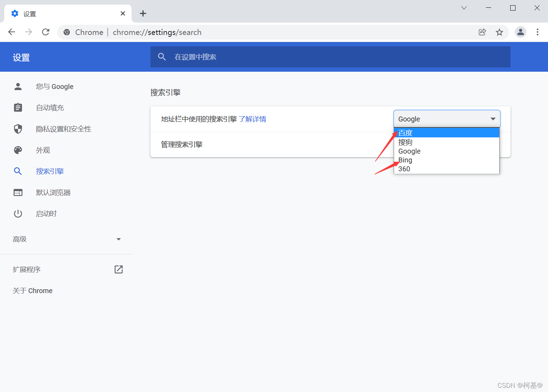Click the magnifier icon in settings search bar
The width and height of the screenshot is (548, 392).
pos(162,57)
